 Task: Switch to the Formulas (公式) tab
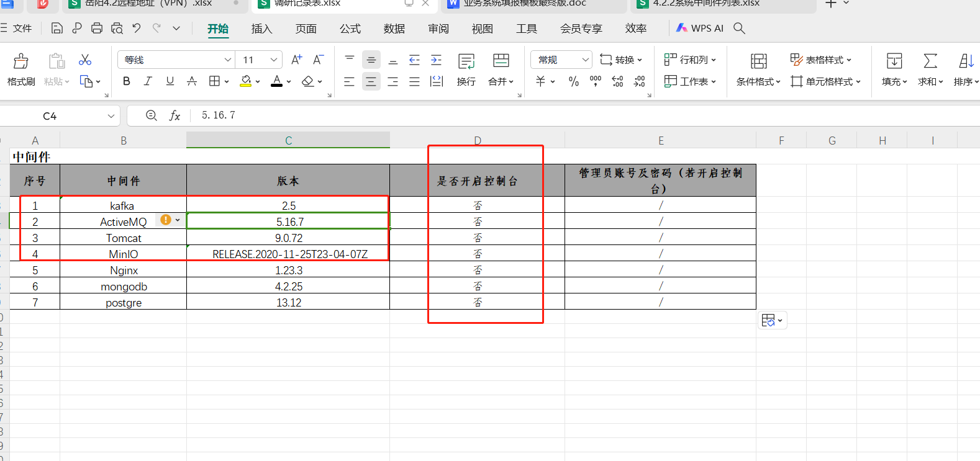click(350, 29)
